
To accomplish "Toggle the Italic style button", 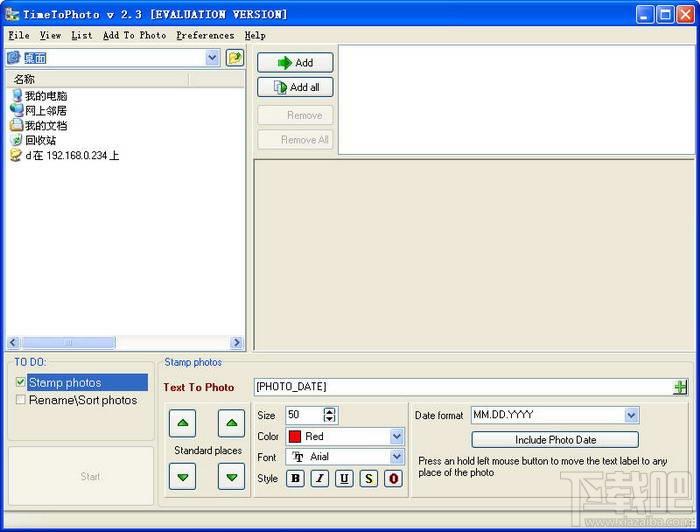I will (x=320, y=478).
